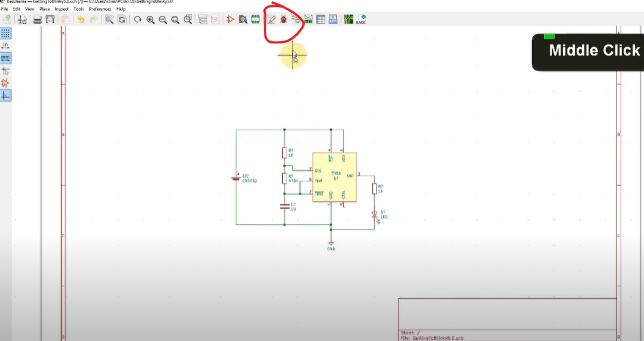Select the GND power symbol
Image resolution: width=644 pixels, height=341 pixels.
331,244
